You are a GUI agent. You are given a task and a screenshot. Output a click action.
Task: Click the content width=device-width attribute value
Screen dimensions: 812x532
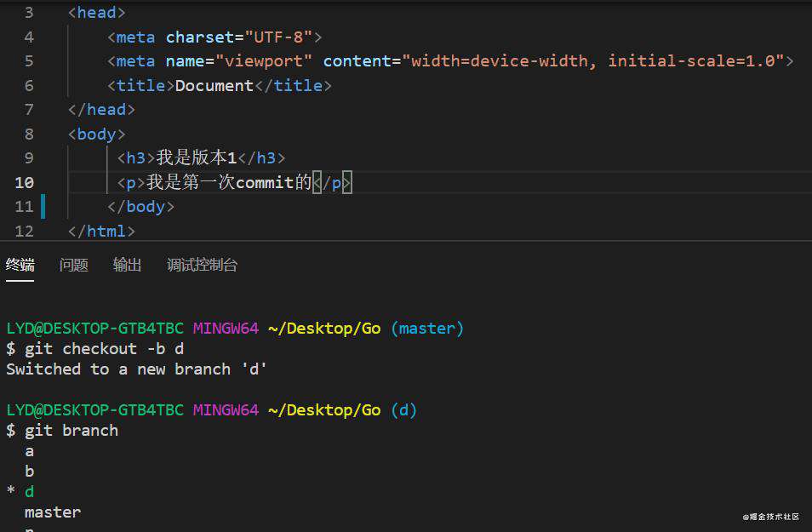tap(593, 61)
